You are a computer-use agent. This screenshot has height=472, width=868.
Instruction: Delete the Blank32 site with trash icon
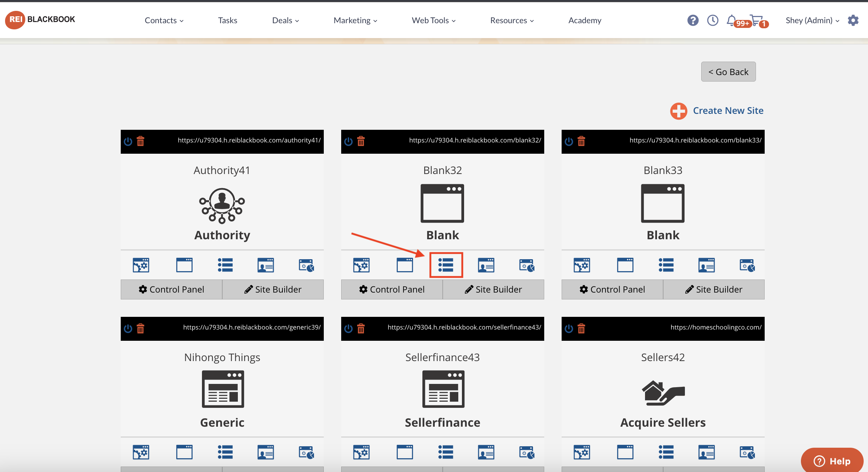pyautogui.click(x=361, y=141)
